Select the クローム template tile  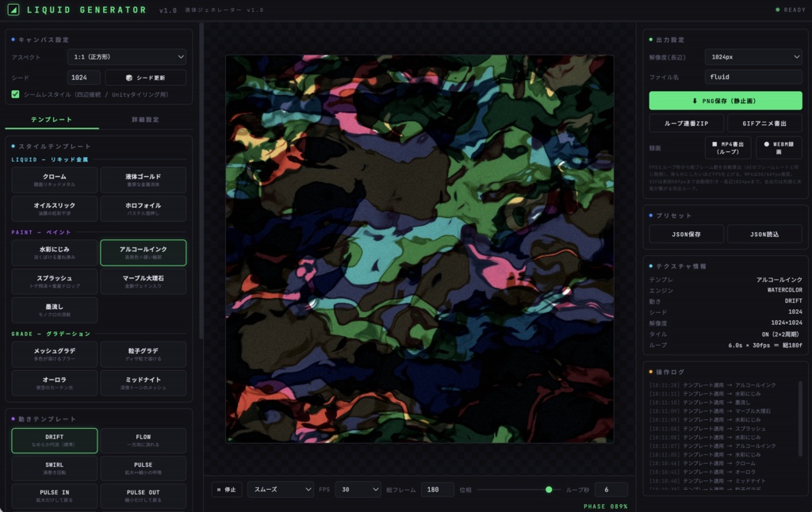point(55,180)
